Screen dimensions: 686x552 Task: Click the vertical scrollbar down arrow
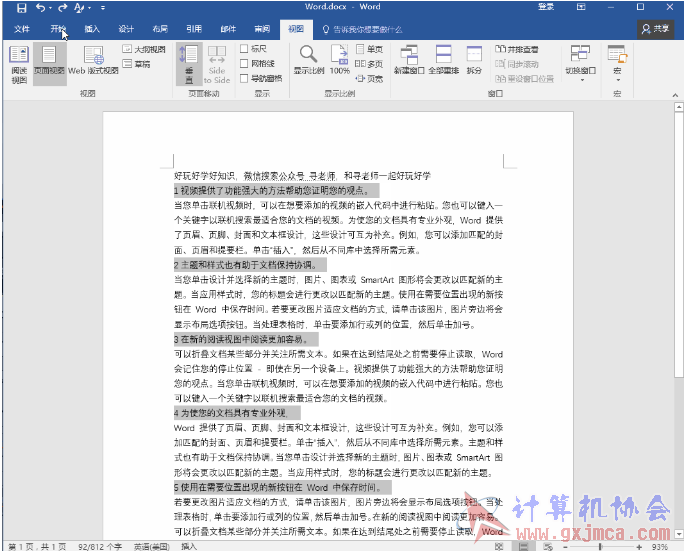679,534
